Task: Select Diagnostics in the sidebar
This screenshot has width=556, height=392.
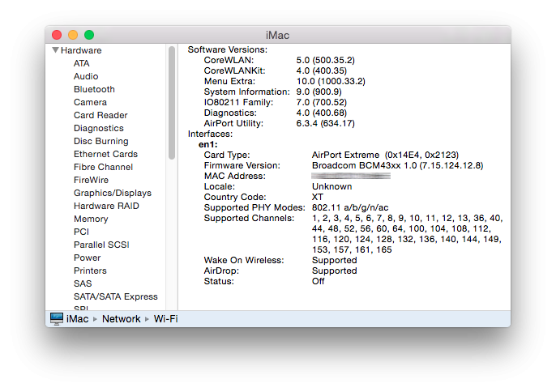Action: pyautogui.click(x=99, y=128)
